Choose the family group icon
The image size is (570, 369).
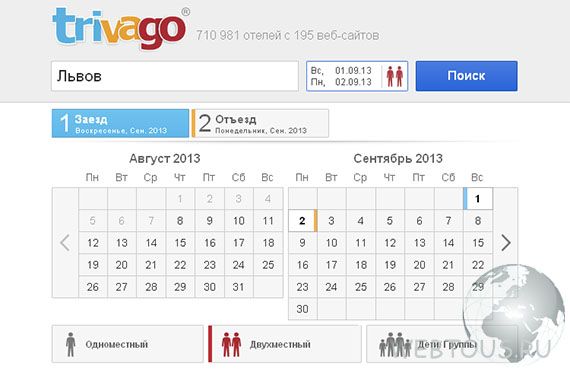pyautogui.click(x=394, y=344)
